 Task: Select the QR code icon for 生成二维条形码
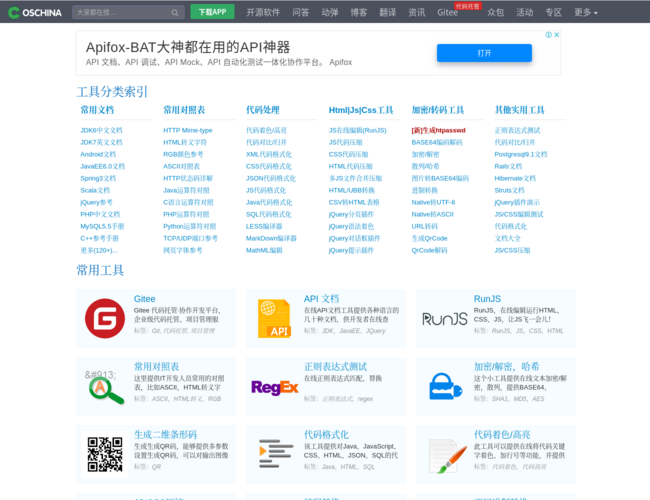click(105, 454)
